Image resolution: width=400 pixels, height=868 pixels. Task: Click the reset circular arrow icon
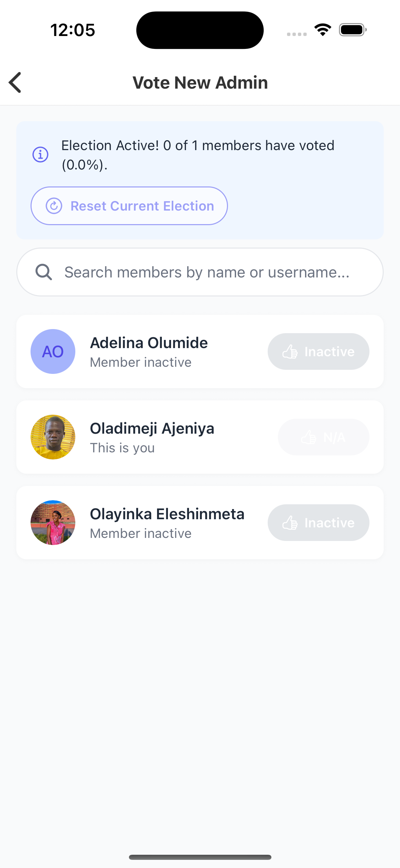(54, 206)
